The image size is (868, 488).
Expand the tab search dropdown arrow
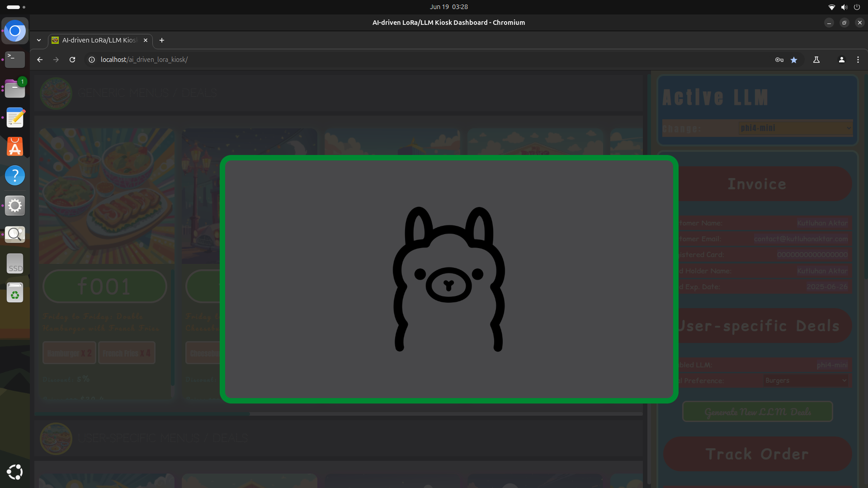39,40
